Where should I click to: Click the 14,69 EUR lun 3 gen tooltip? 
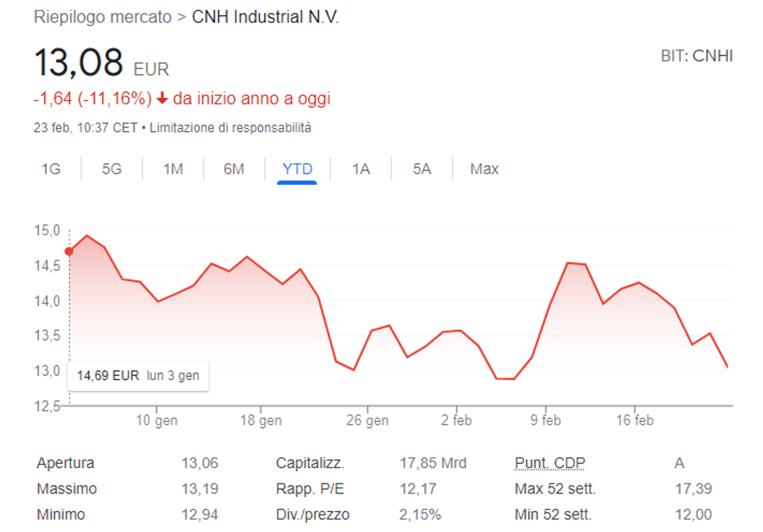pos(138,376)
